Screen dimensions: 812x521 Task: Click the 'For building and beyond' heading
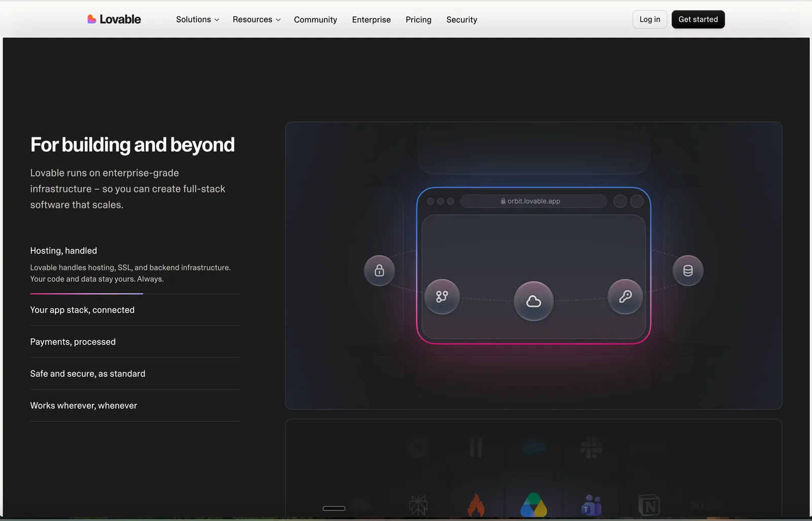click(x=132, y=145)
